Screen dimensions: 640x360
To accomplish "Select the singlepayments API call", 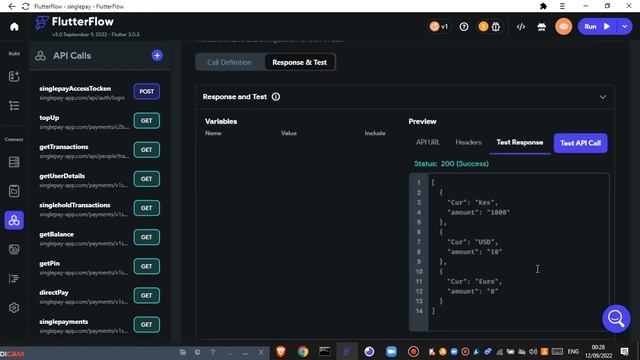I will 100,325.
